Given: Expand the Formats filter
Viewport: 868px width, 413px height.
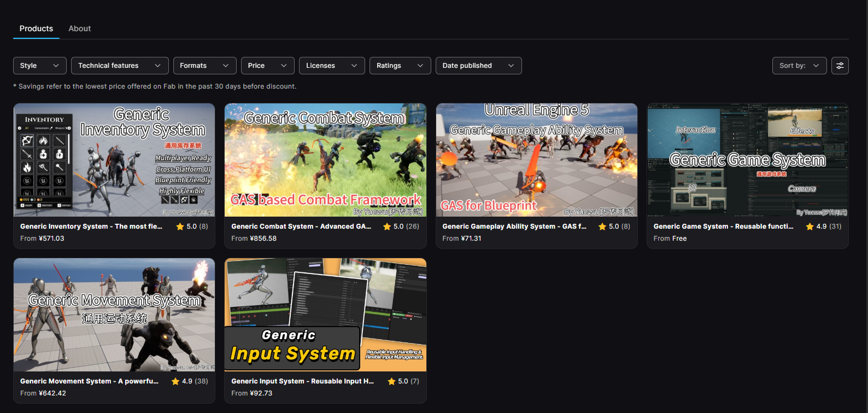Looking at the screenshot, I should (205, 66).
